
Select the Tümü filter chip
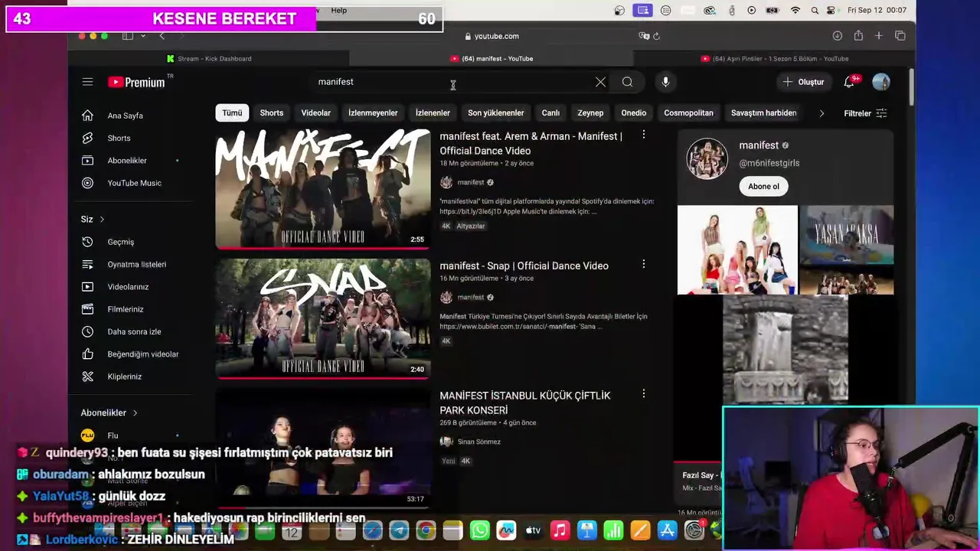pyautogui.click(x=232, y=113)
